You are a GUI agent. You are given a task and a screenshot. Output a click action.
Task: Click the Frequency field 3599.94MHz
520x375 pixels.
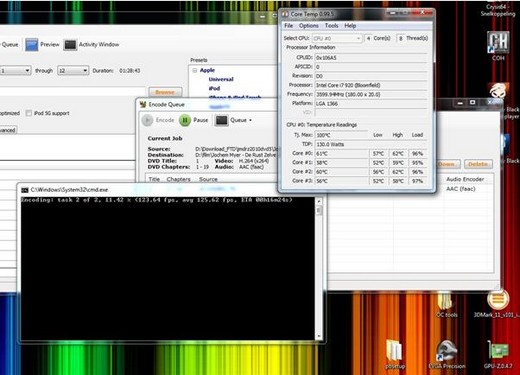pyautogui.click(x=371, y=95)
